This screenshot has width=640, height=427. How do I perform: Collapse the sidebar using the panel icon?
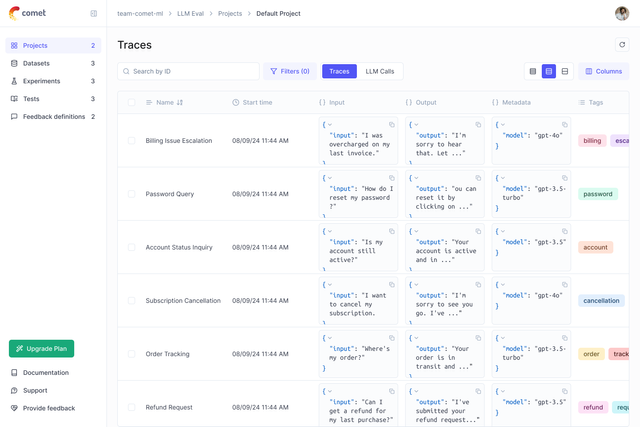(x=94, y=13)
